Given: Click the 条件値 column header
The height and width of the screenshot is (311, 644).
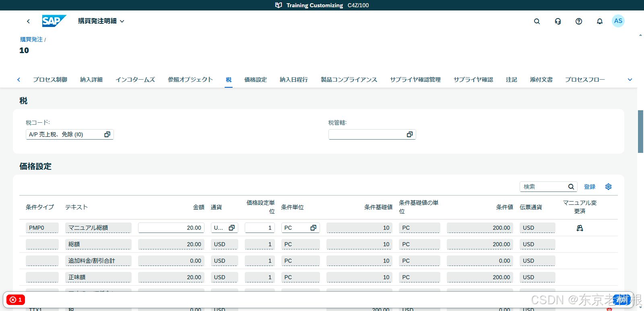Looking at the screenshot, I should click(505, 207).
